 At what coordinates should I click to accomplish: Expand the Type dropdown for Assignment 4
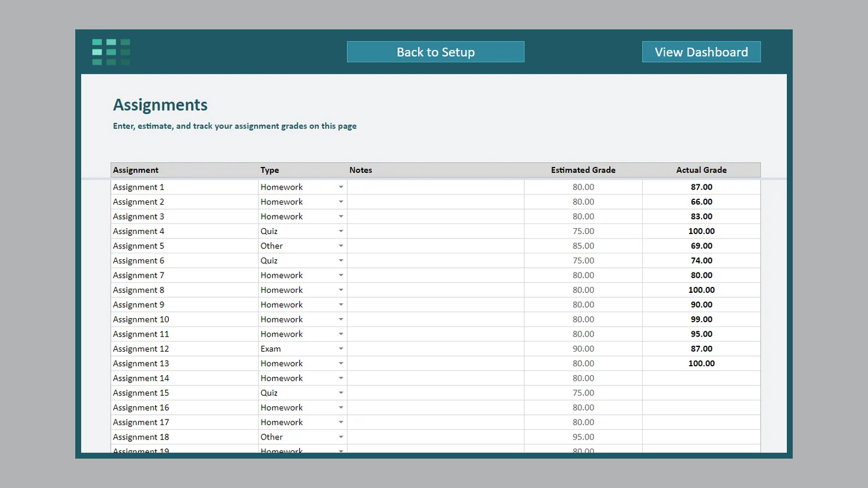(341, 232)
